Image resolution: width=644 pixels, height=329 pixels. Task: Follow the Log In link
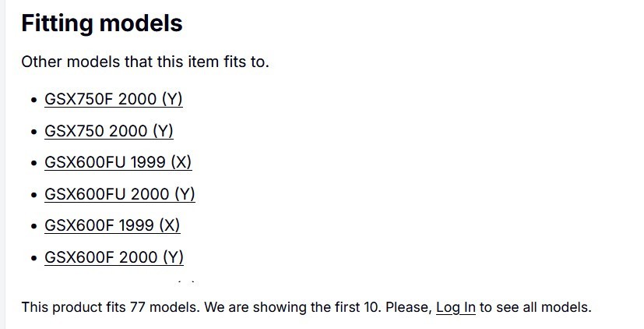(456, 307)
